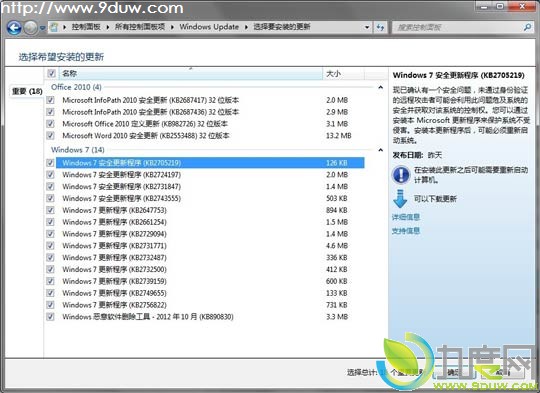Select the Windows 7 更新程序 (KB2661254) row
Image resolution: width=540 pixels, height=393 pixels.
(x=210, y=222)
